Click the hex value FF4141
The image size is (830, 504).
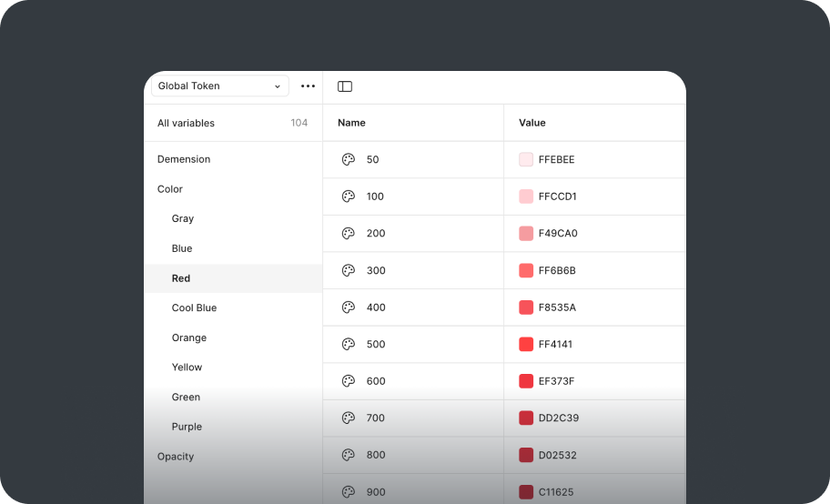(x=555, y=344)
